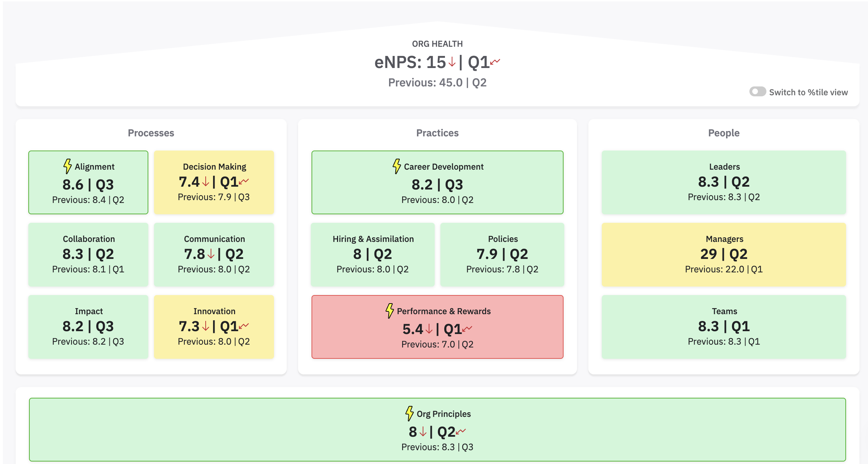This screenshot has height=464, width=868.
Task: Select the Impact score card
Action: [x=88, y=327]
